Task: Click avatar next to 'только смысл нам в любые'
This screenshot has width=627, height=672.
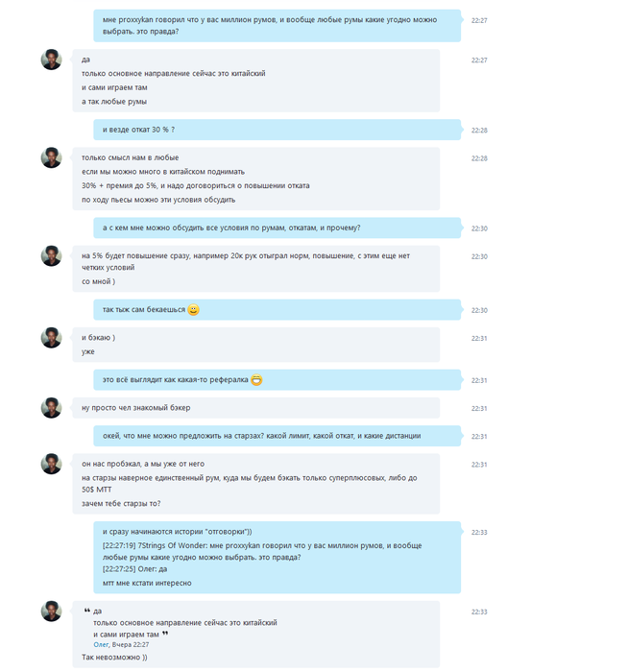Action: [52, 157]
